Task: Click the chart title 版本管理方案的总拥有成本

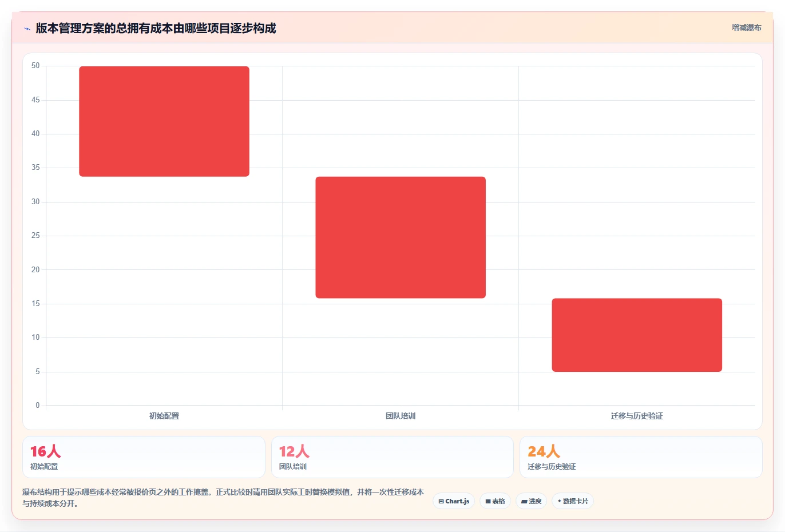Action: 156,28
